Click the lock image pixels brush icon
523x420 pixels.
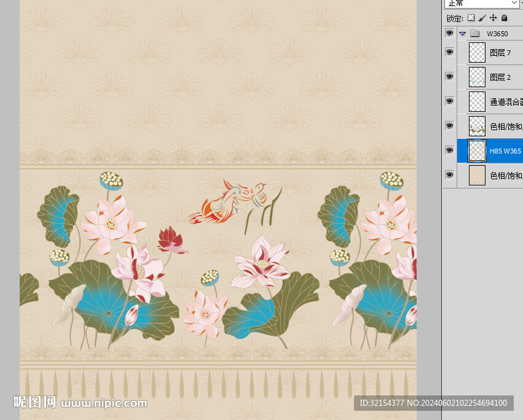[482, 18]
